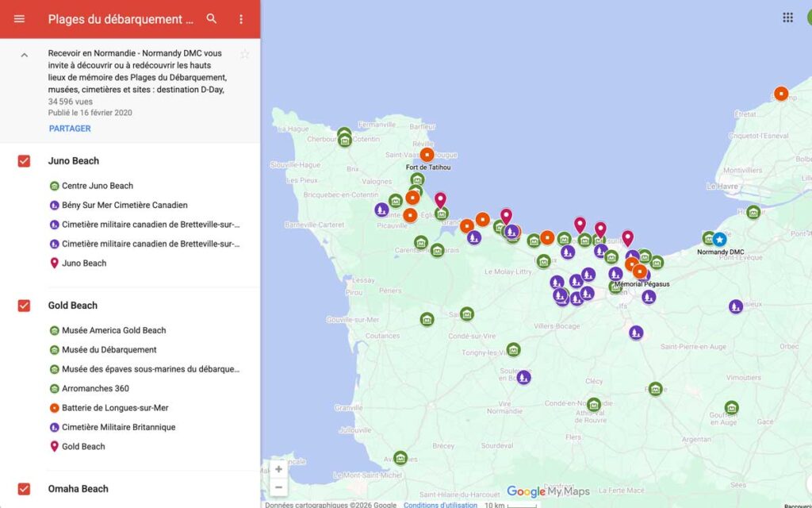Click the purple cemetery marker near Souleuvre en Bocage
The width and height of the screenshot is (812, 508).
click(523, 377)
